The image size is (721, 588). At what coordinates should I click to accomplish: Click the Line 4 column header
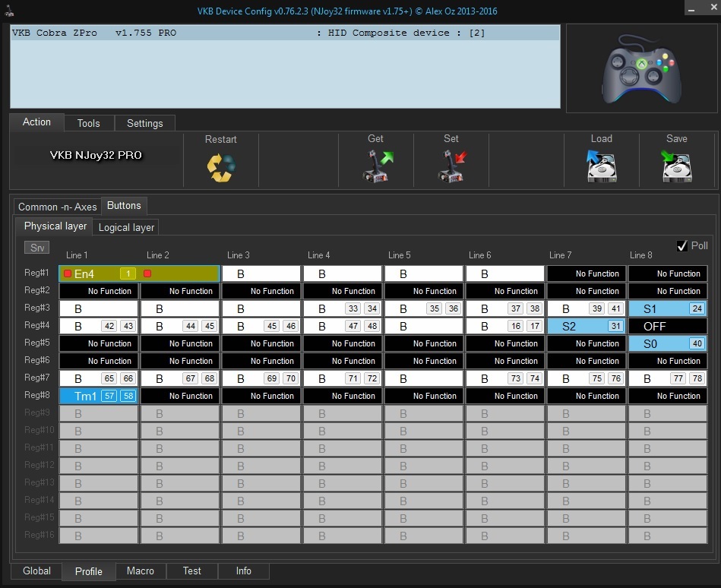pyautogui.click(x=318, y=255)
